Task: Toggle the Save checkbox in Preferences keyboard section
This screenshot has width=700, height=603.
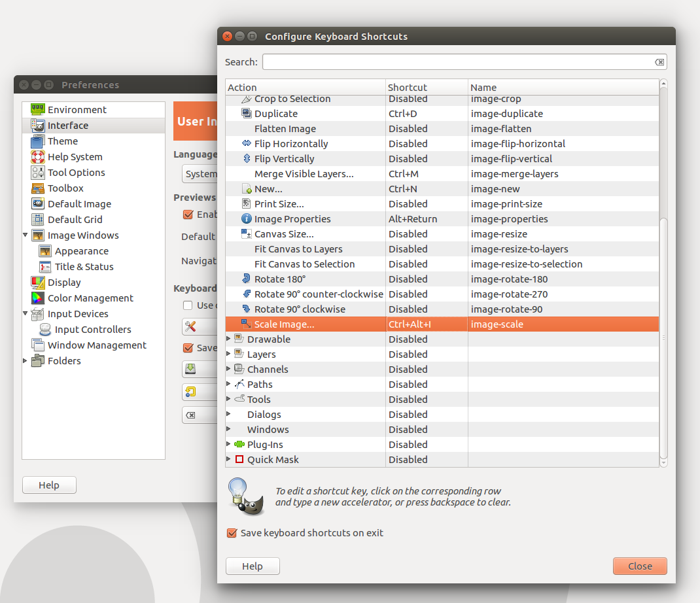Action: (188, 348)
